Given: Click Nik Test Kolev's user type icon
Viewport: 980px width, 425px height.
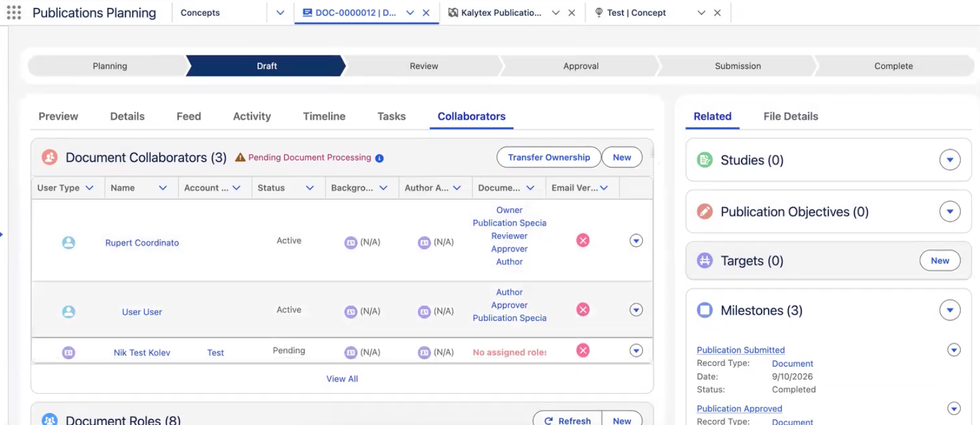Looking at the screenshot, I should [69, 353].
